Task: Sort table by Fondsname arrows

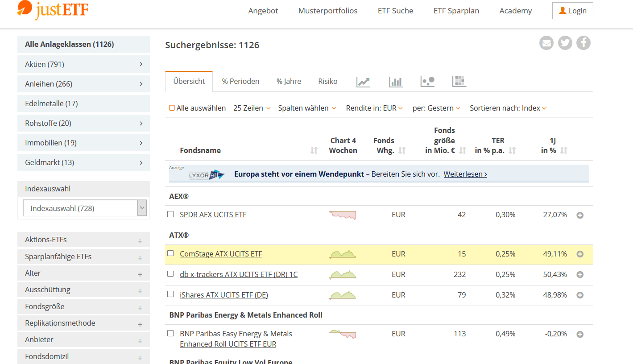Action: [314, 150]
